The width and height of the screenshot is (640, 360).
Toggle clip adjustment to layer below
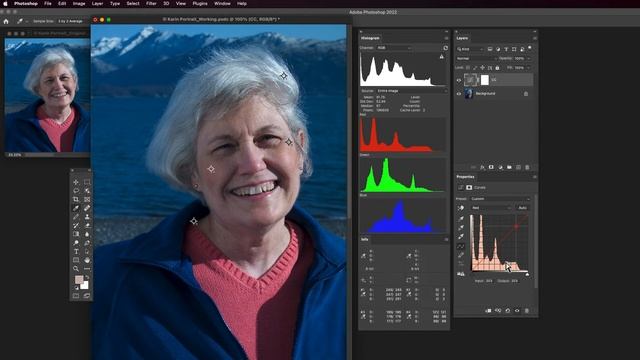pos(489,311)
